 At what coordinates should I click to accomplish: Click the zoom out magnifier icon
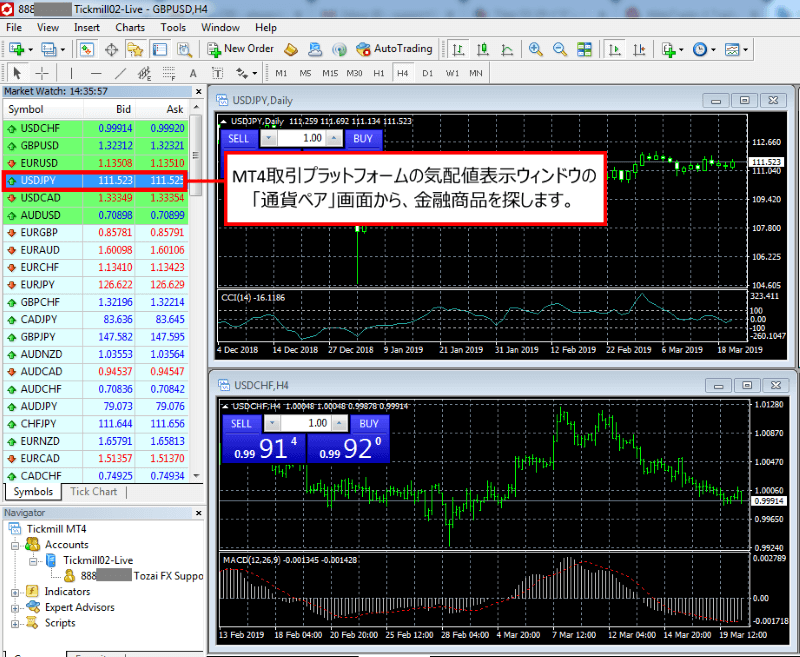(x=559, y=48)
